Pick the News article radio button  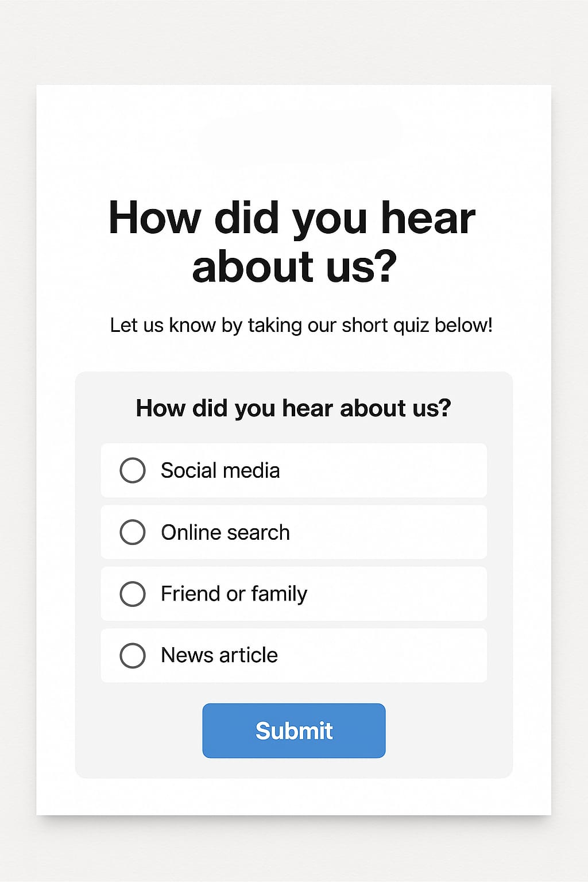click(133, 655)
